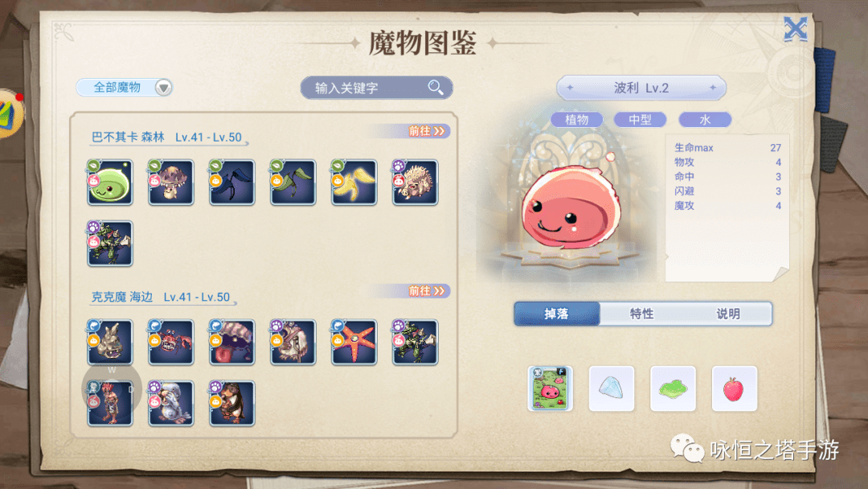This screenshot has height=489, width=868.
Task: Select the yellow banana leaf monster icon
Action: point(354,183)
